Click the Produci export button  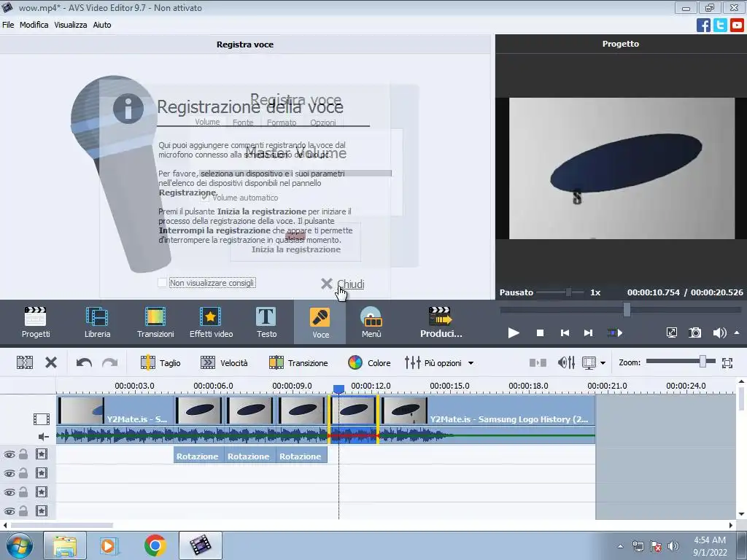pyautogui.click(x=441, y=322)
